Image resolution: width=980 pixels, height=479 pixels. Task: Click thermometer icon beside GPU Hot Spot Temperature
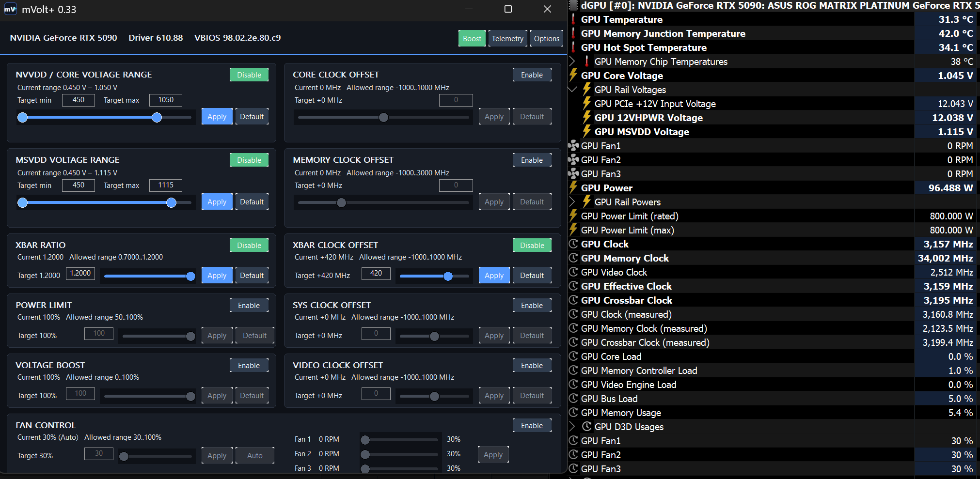(x=573, y=47)
